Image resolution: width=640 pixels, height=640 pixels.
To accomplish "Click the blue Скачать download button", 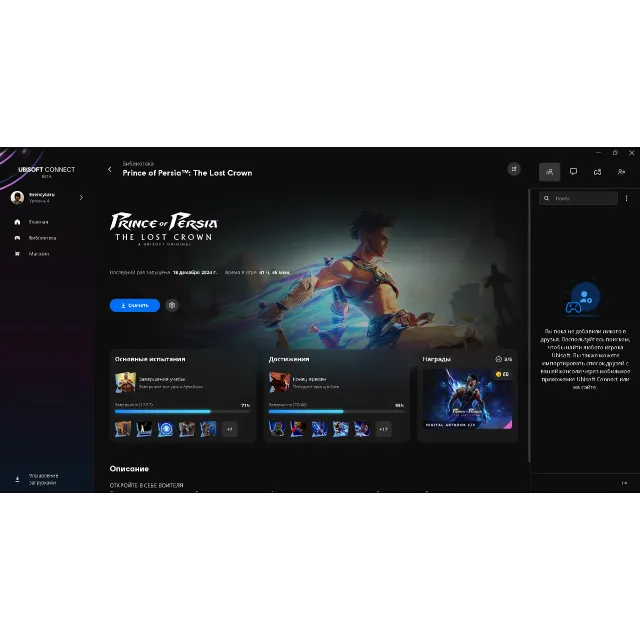I will click(x=135, y=305).
